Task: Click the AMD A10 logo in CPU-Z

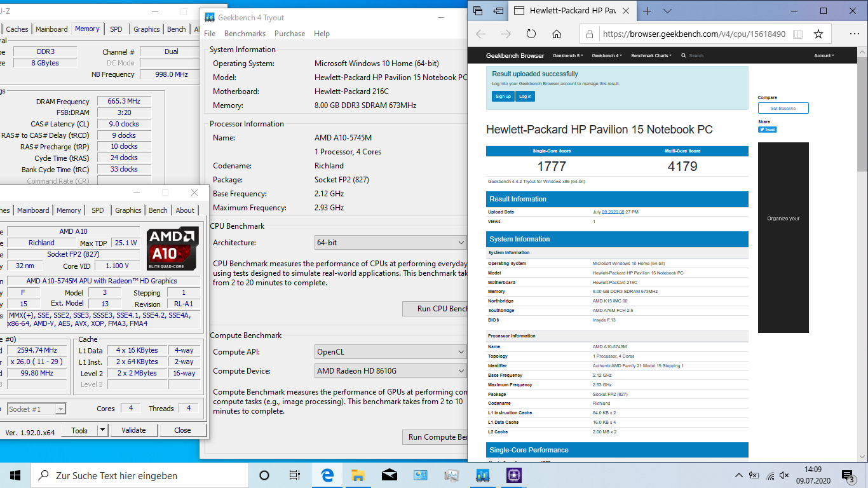Action: pyautogui.click(x=172, y=247)
